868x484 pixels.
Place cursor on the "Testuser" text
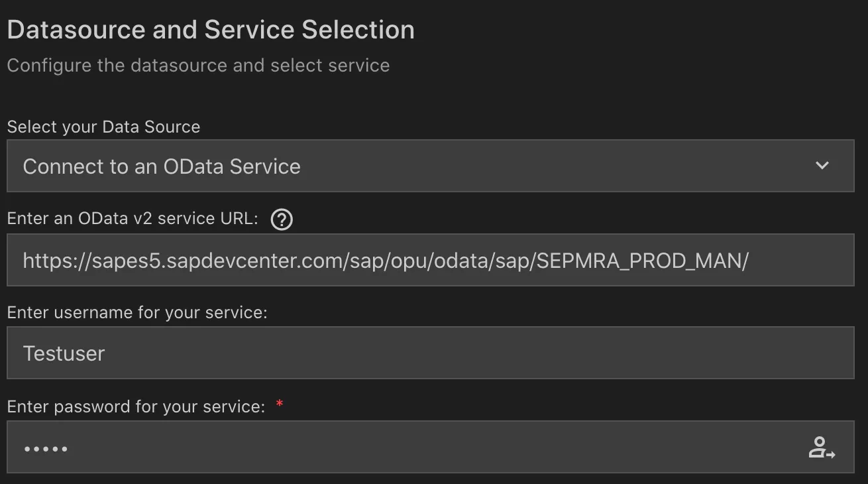(x=64, y=353)
